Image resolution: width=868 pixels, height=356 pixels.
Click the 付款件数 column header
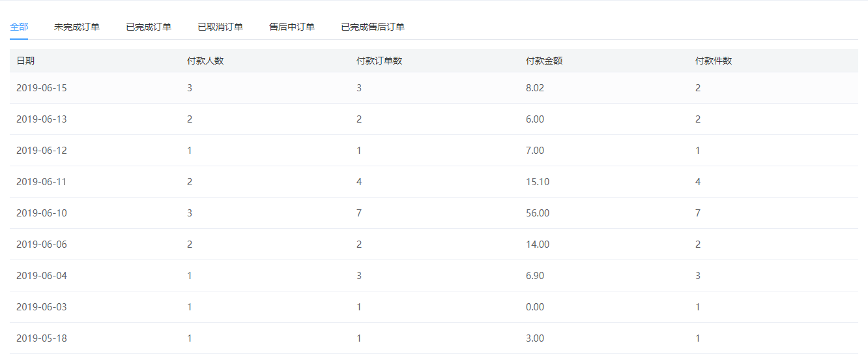click(714, 61)
